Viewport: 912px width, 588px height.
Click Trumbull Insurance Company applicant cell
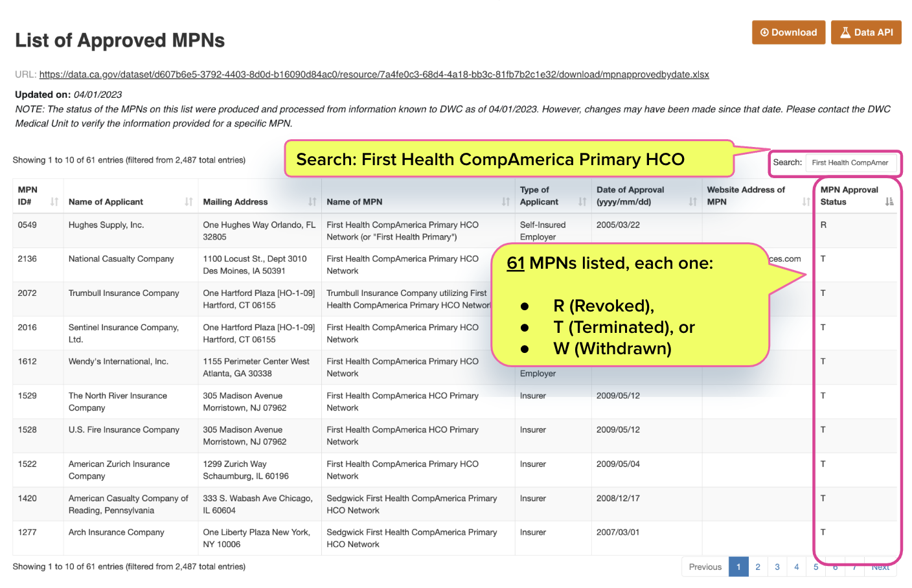point(131,299)
